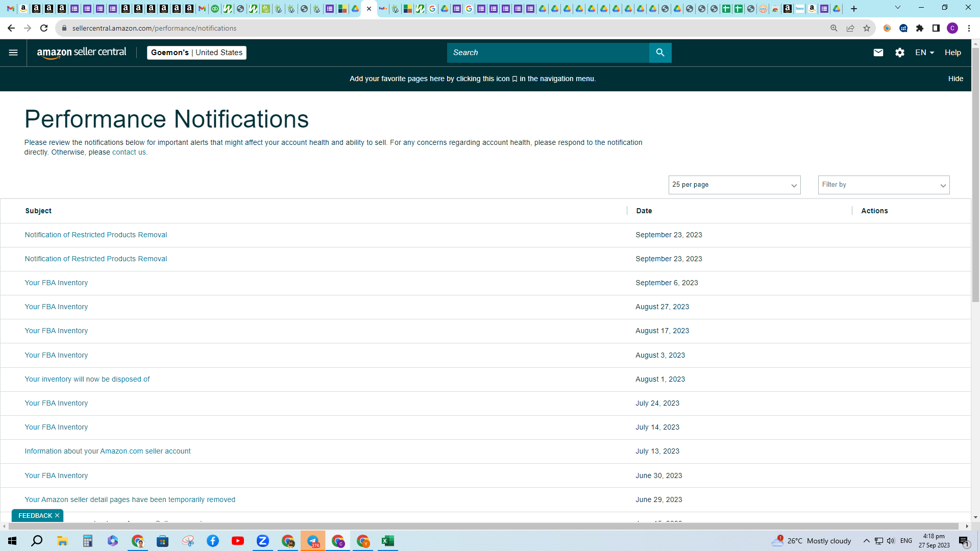Open the settings gear icon
This screenshot has height=551, width=980.
tap(899, 53)
